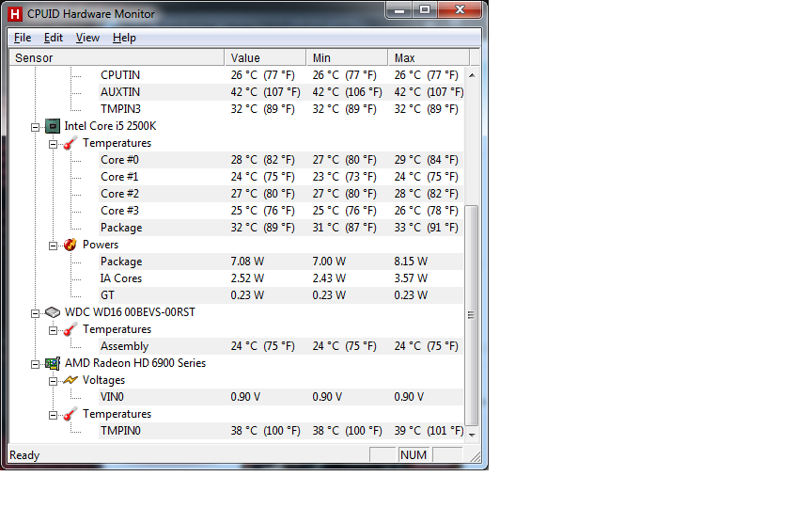Screen dimensions: 812x508
Task: Click the AMD Radeon graphics card icon
Action: click(53, 363)
